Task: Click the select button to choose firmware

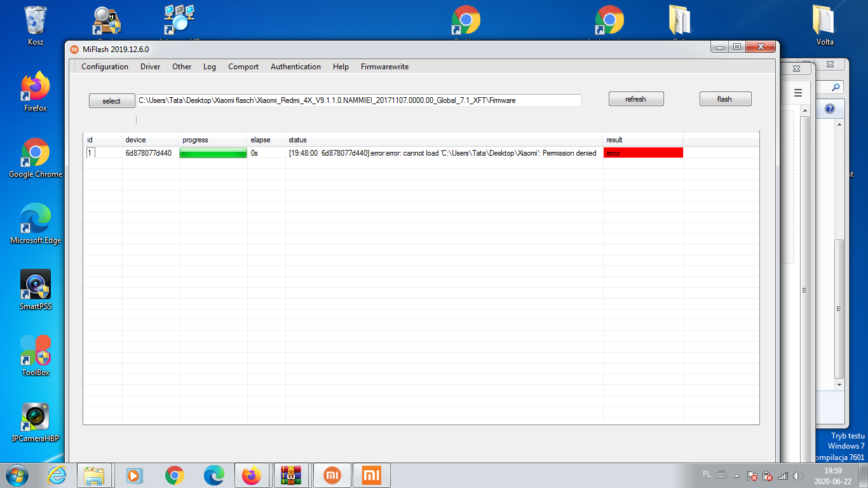Action: click(112, 100)
